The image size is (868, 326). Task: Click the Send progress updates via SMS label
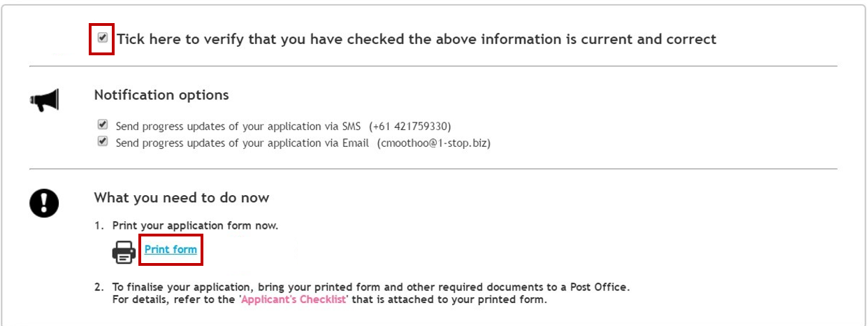238,127
